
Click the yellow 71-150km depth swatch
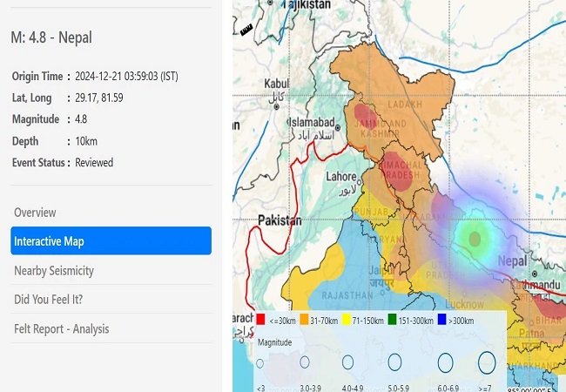coord(347,320)
